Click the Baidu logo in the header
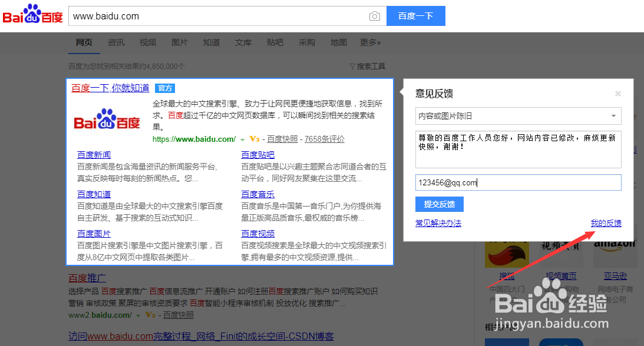This screenshot has height=346, width=644. [33, 14]
